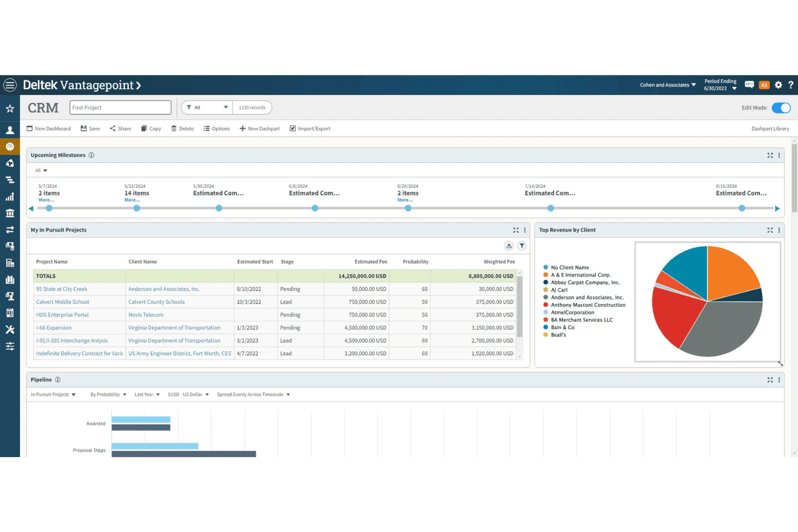Open the wrench utilities sidebar icon

[x=10, y=330]
